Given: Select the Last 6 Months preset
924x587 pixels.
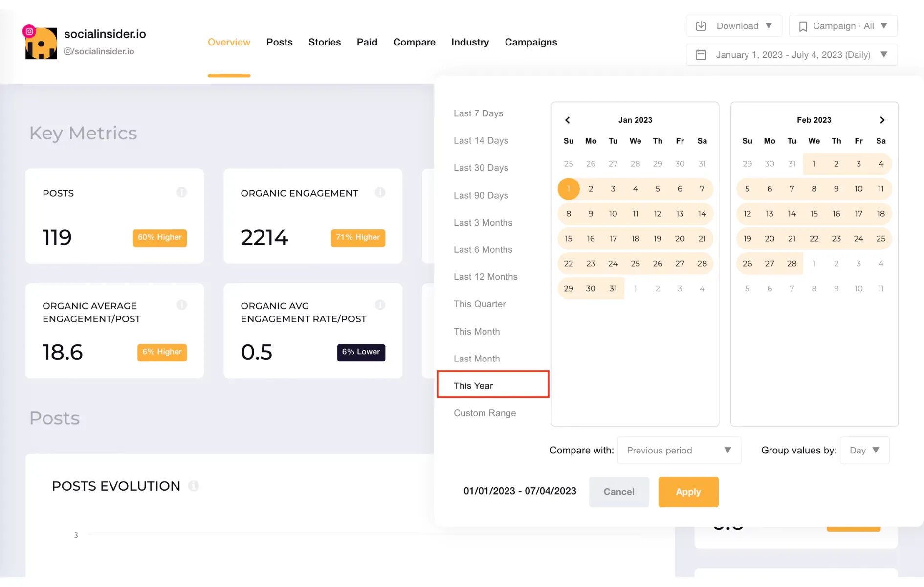Looking at the screenshot, I should (483, 250).
